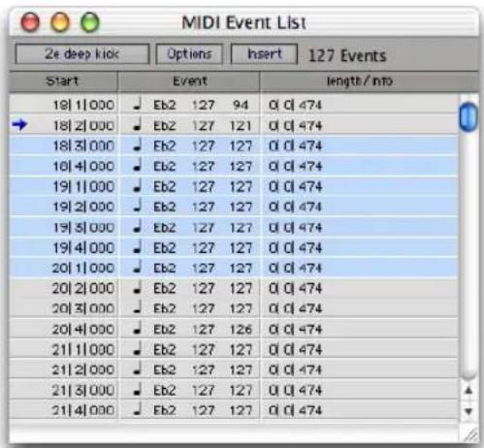Click the note icon in row 19|4|000
This screenshot has height=448, width=484.
point(138,247)
